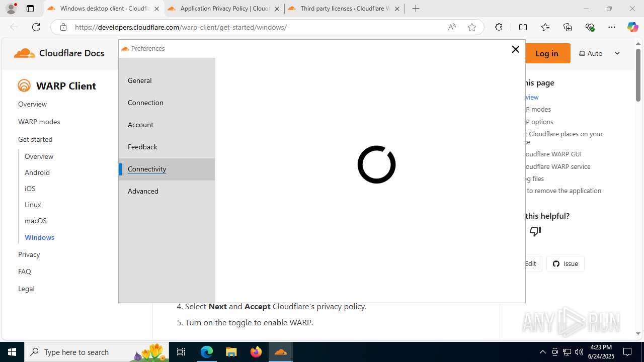Open the Android docs page
The width and height of the screenshot is (644, 362).
point(37,172)
